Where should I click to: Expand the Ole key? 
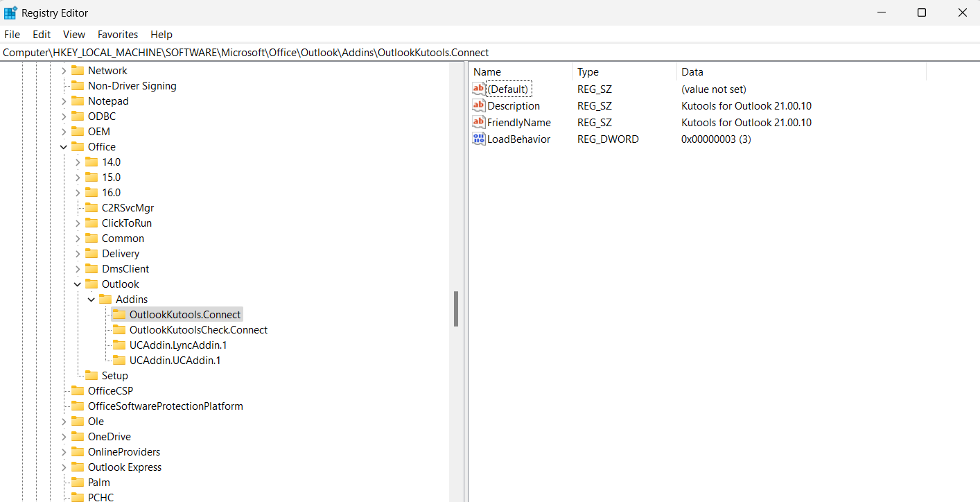(x=64, y=421)
